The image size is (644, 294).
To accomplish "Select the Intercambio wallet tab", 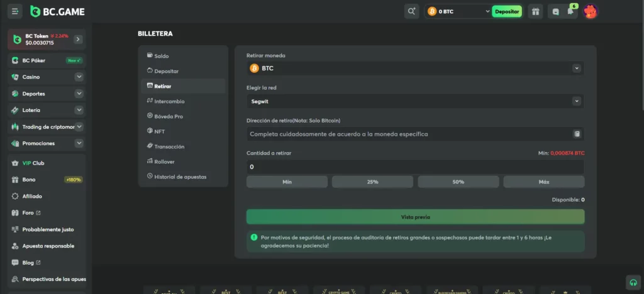I will point(183,101).
